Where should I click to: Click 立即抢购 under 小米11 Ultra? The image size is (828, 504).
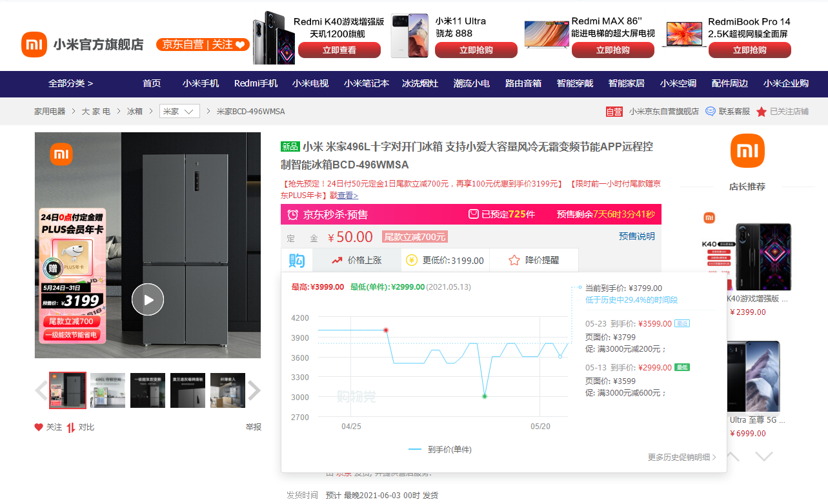[x=476, y=50]
